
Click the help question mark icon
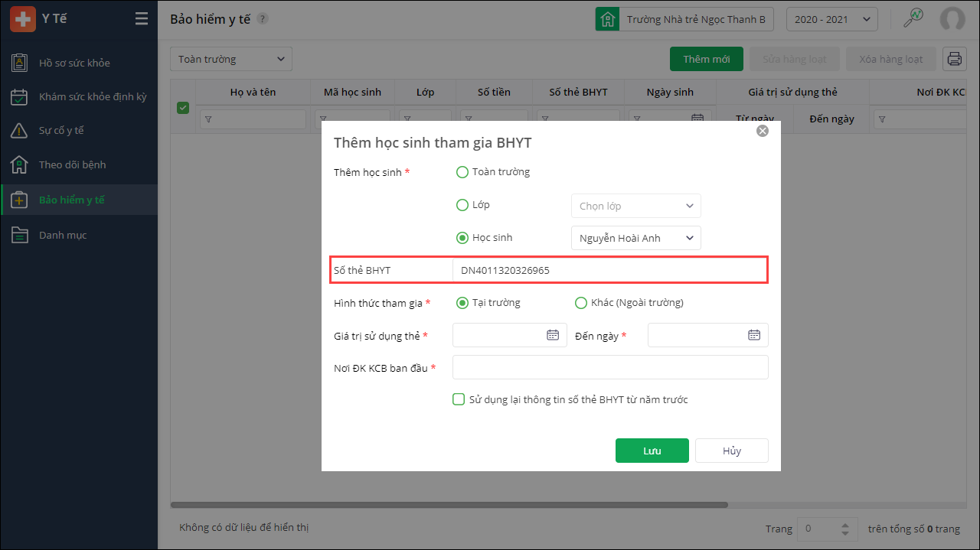263,19
